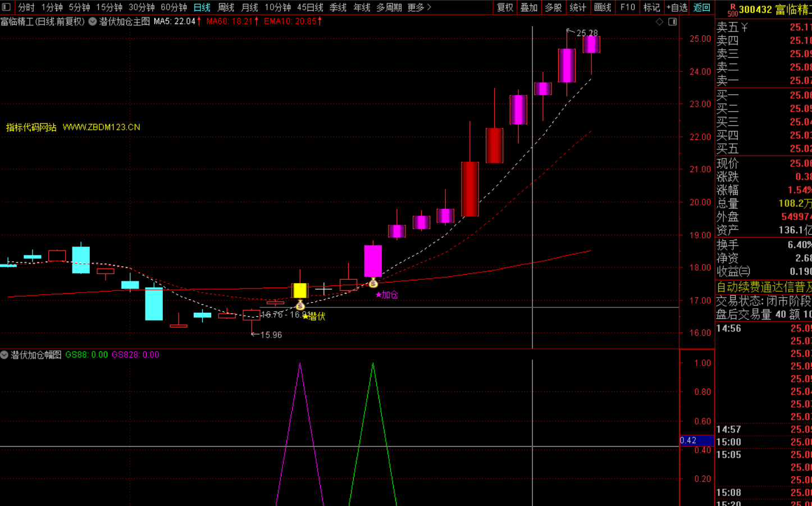The height and width of the screenshot is (506, 812).
Task: Click the money bag marker under yellow candle
Action: pos(300,306)
